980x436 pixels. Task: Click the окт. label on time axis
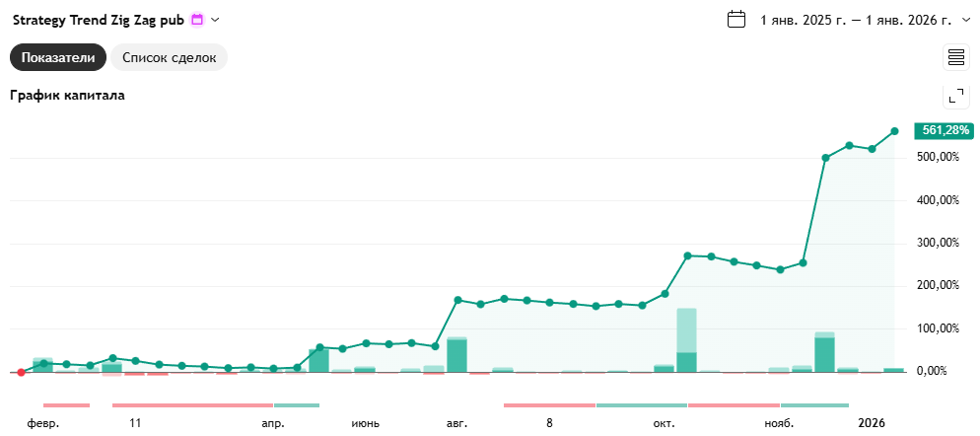point(664,423)
